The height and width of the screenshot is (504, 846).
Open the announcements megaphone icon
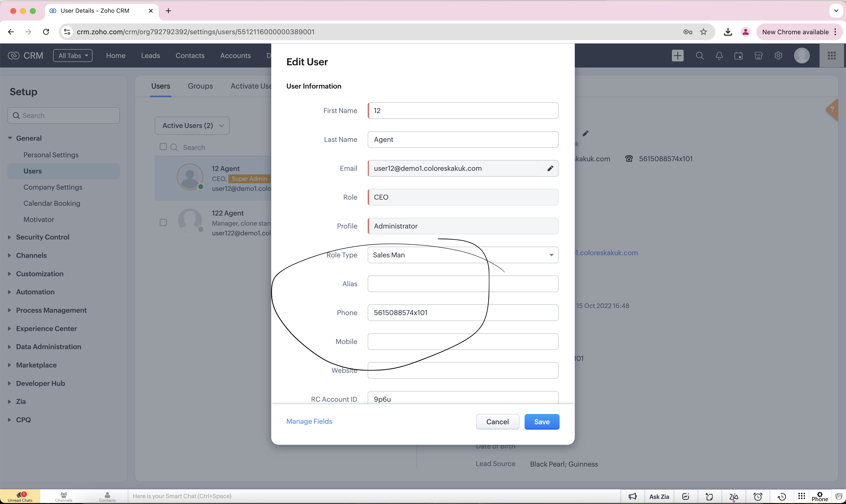pos(632,496)
